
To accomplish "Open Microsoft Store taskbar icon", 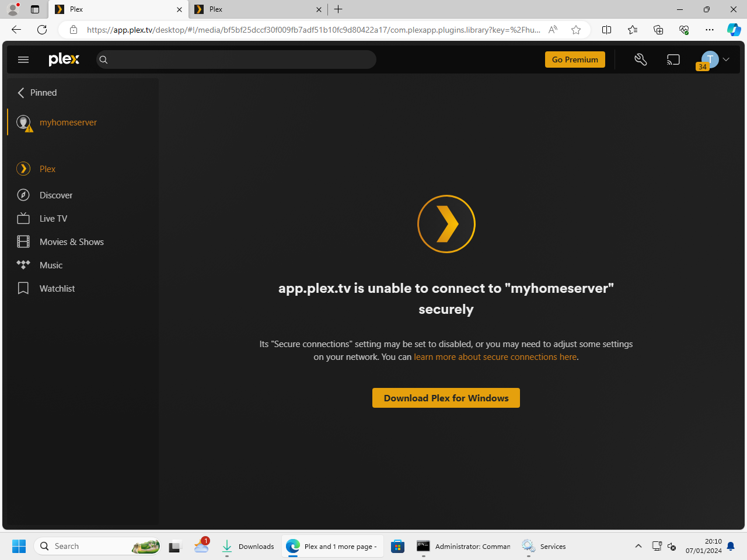I will [x=398, y=547].
